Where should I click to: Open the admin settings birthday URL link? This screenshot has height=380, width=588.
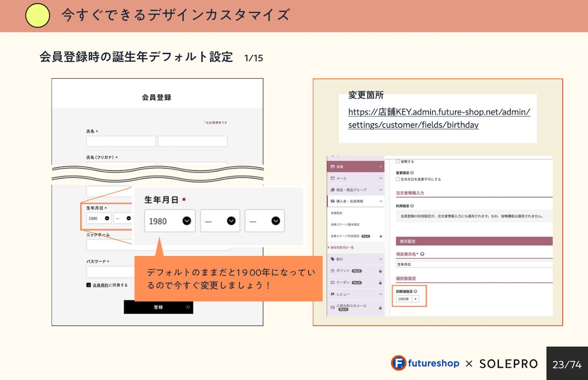(x=439, y=118)
